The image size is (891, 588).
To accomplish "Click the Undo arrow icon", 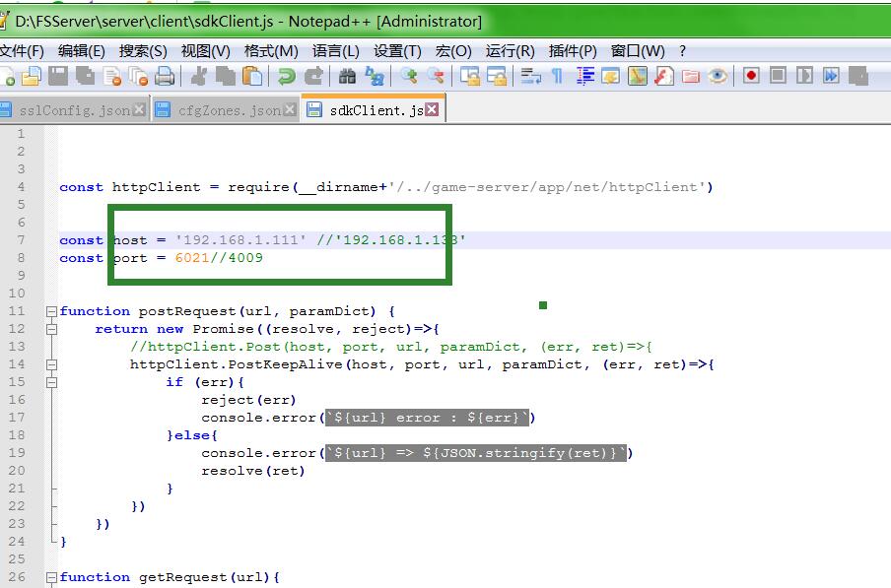I will coord(286,76).
